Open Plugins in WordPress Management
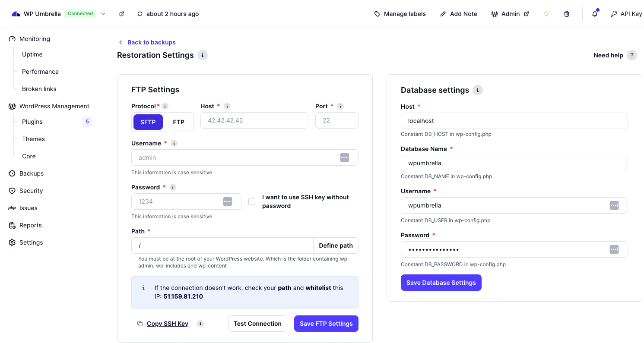Viewport: 644px width, 343px height. 32,122
